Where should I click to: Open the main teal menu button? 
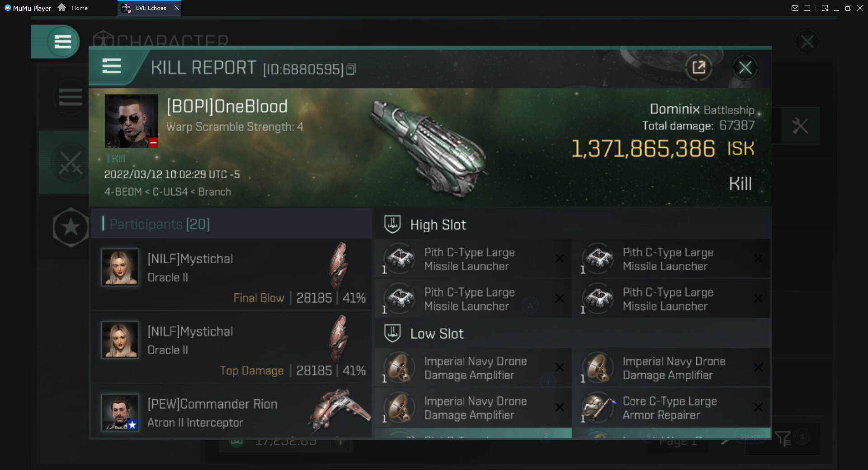[62, 42]
